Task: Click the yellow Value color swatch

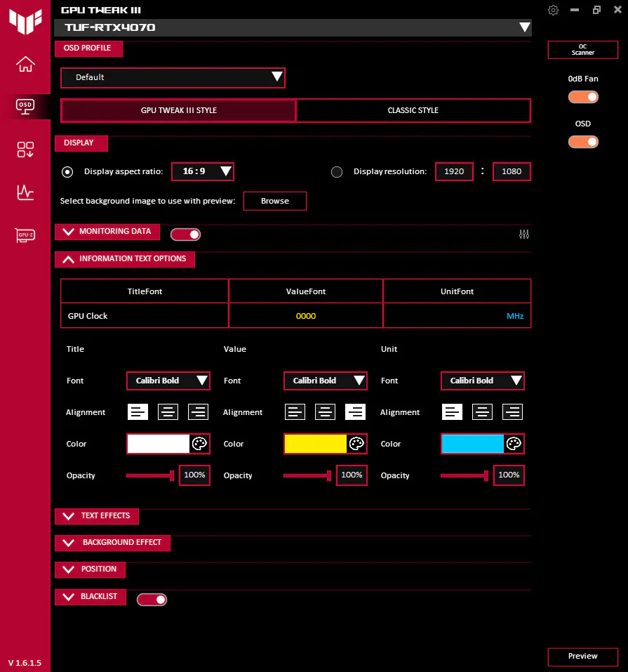Action: 316,444
